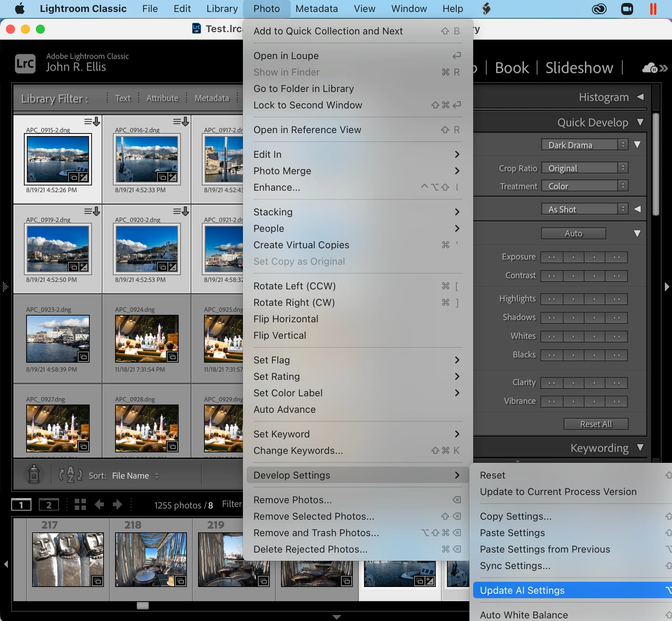
Task: Open the cloud sync status icon
Action: click(650, 68)
